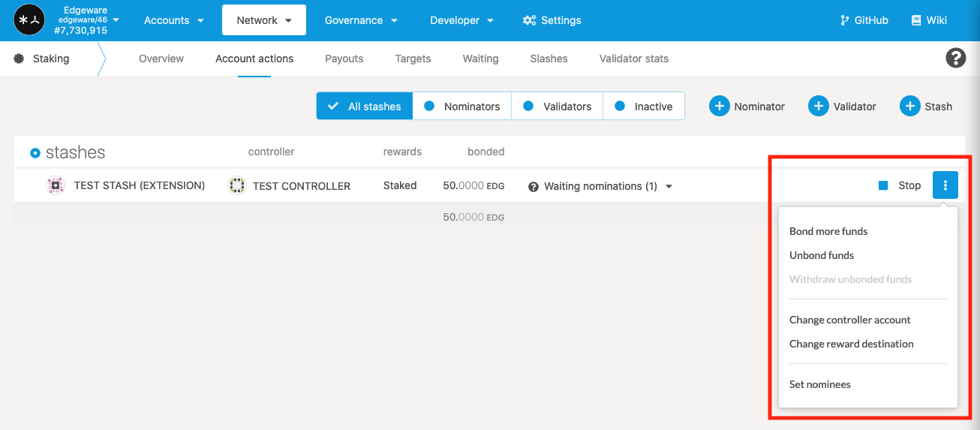Select Set nominees menu entry
This screenshot has height=430, width=980.
click(x=820, y=384)
